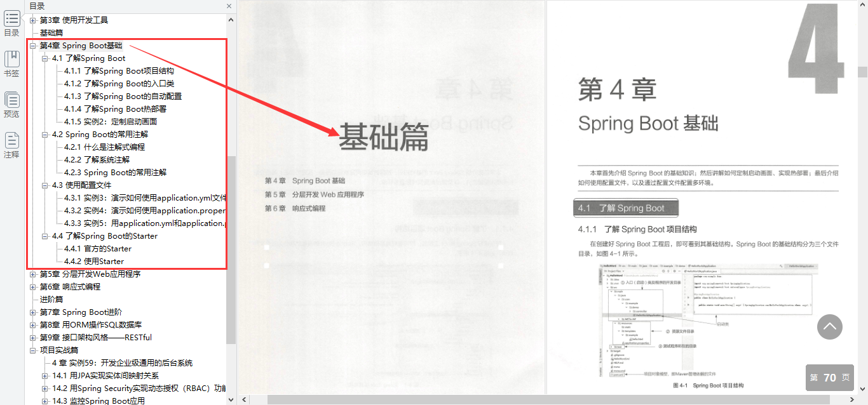The height and width of the screenshot is (405, 868).
Task: Expand 第9章 接口架构风格 node
Action: tap(33, 338)
